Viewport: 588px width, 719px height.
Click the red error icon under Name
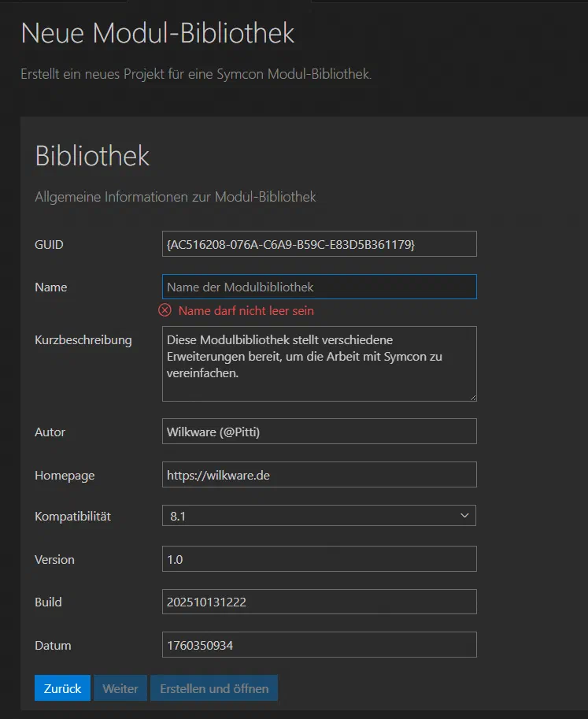point(165,310)
